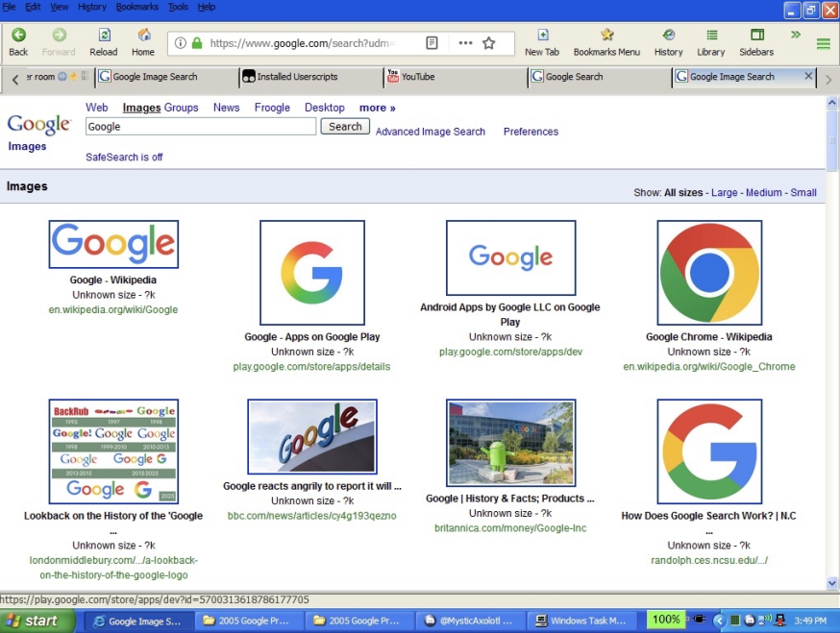Screen dimensions: 840x633
Task: Open site information icon in address bar
Action: tap(181, 43)
